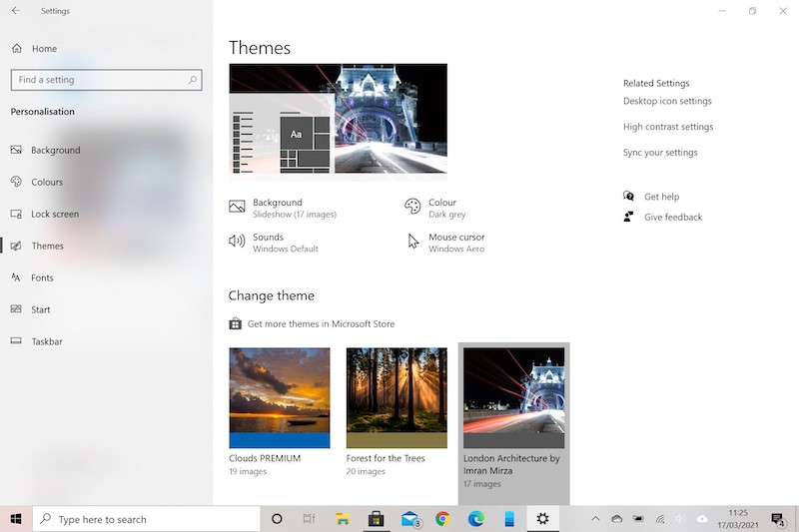The width and height of the screenshot is (799, 532).
Task: Click the Settings gear on taskbar
Action: pyautogui.click(x=542, y=519)
